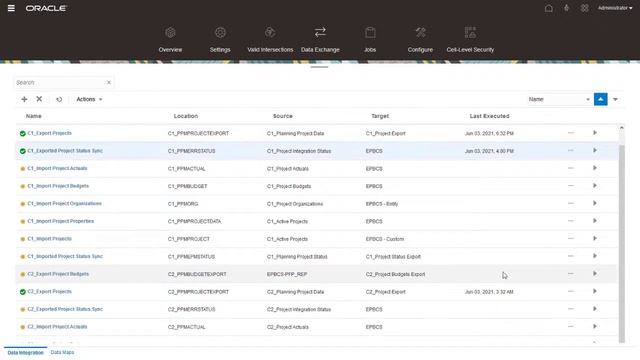The width and height of the screenshot is (640, 360).
Task: Click into the Search field
Action: pos(60,82)
